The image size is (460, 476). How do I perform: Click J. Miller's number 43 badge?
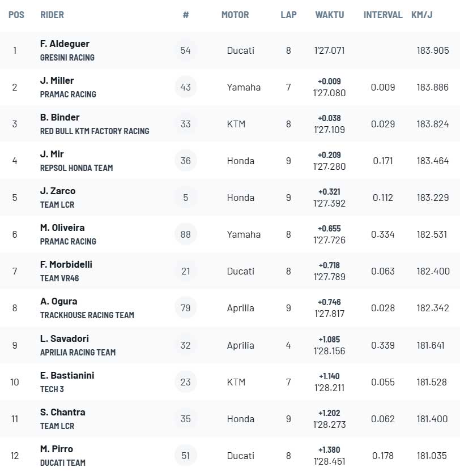(186, 87)
